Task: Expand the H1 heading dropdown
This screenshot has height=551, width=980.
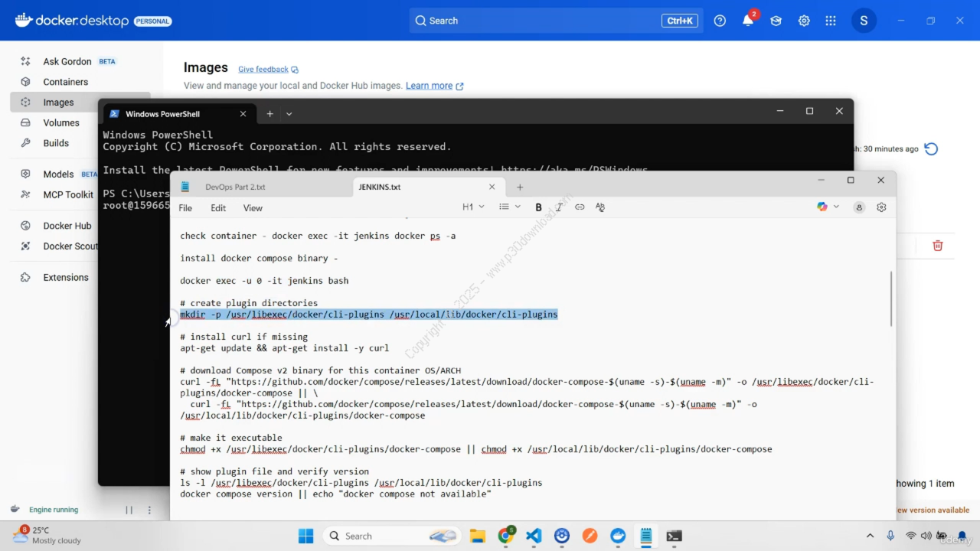Action: (x=473, y=207)
